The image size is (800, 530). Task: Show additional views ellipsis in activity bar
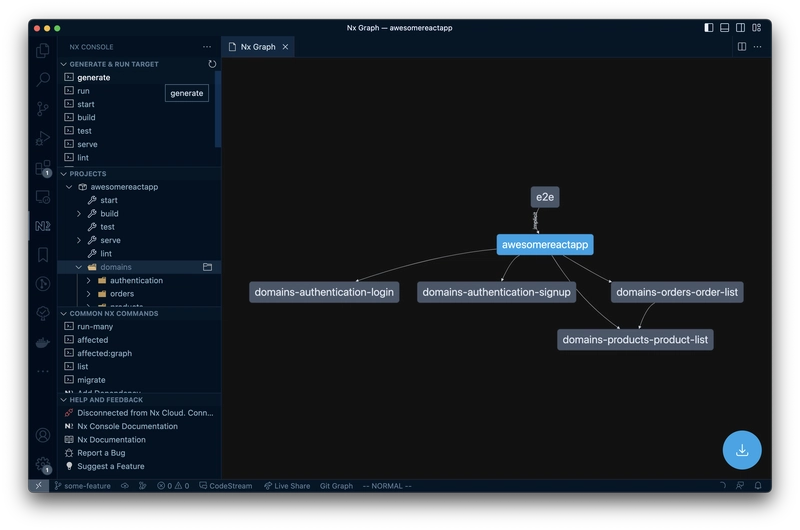point(43,371)
